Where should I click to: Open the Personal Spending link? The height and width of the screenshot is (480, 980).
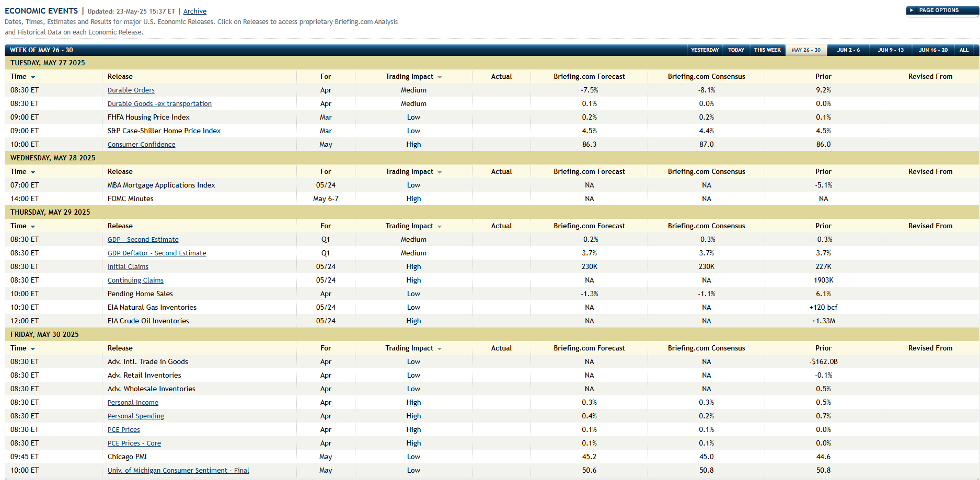pyautogui.click(x=136, y=416)
